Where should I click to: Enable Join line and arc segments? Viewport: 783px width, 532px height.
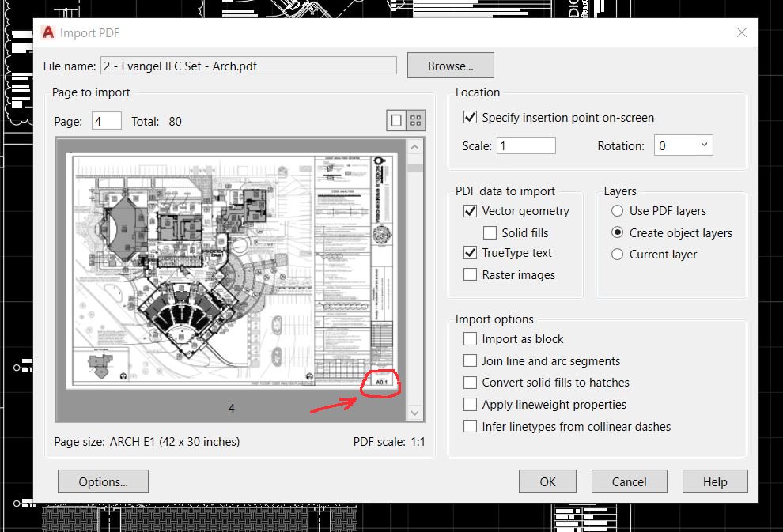click(x=470, y=360)
